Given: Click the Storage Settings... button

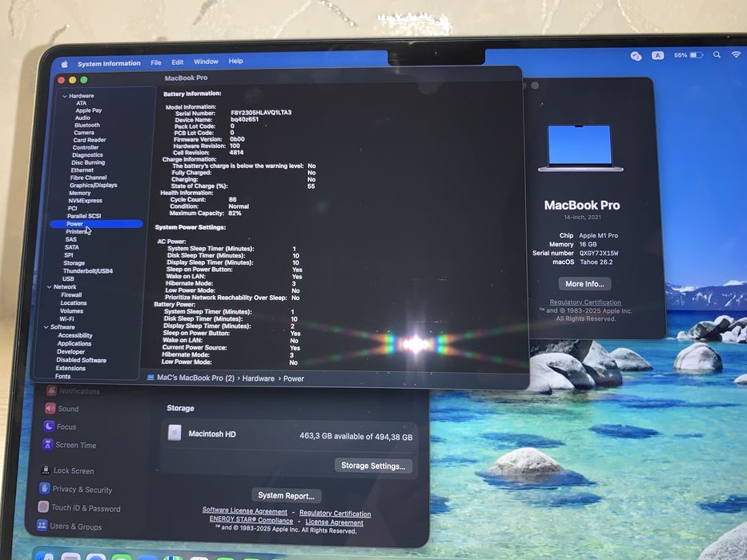Looking at the screenshot, I should coord(373,466).
